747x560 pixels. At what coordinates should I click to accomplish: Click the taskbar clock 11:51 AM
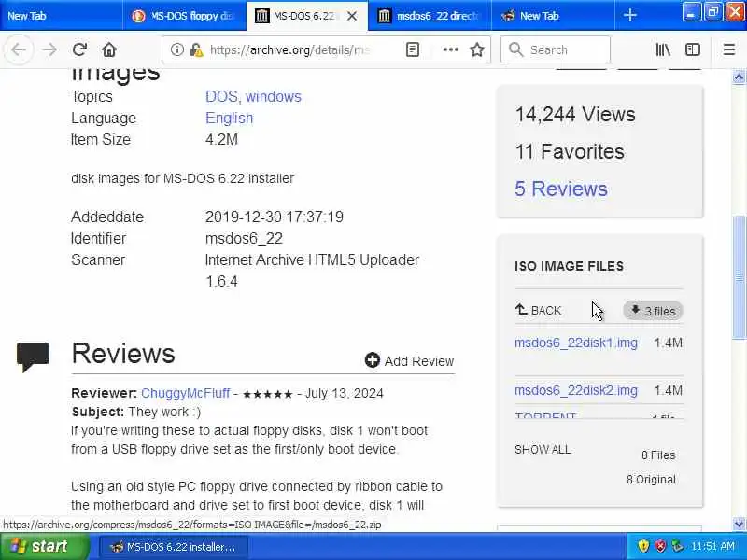tap(712, 546)
